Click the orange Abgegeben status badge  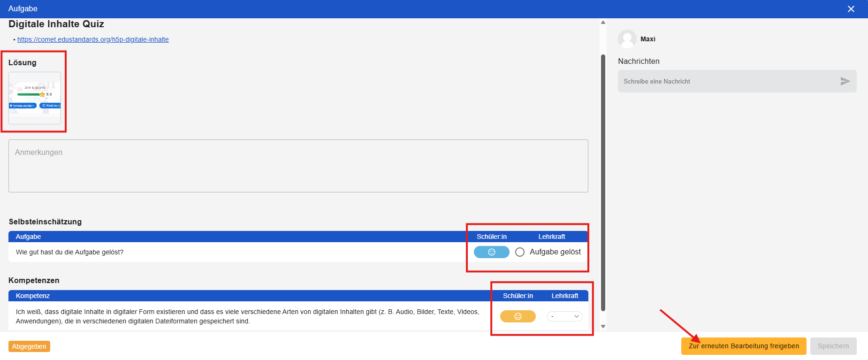(29, 346)
